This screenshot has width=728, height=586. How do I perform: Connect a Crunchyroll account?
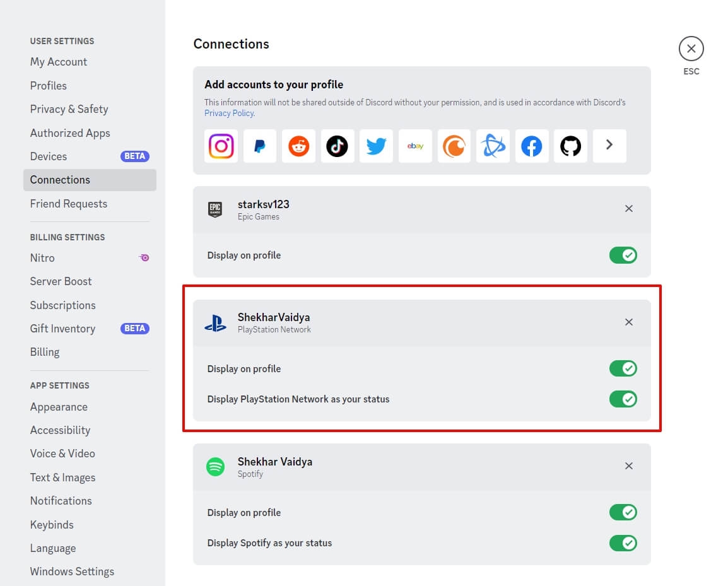click(454, 146)
